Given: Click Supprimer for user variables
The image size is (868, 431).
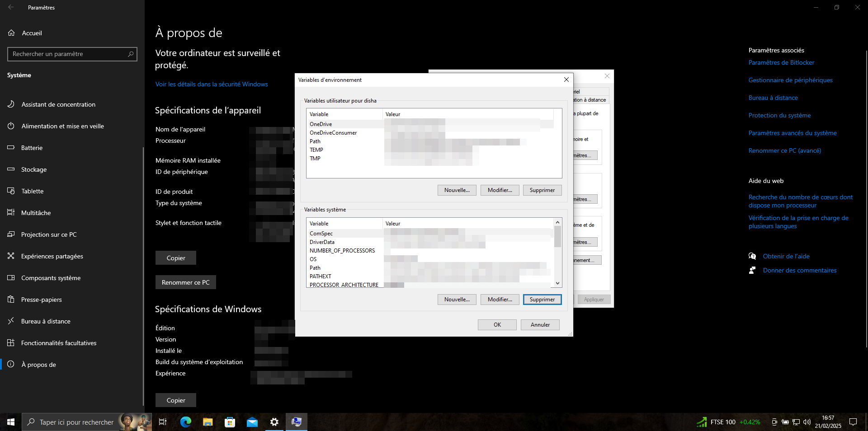Looking at the screenshot, I should [x=542, y=190].
